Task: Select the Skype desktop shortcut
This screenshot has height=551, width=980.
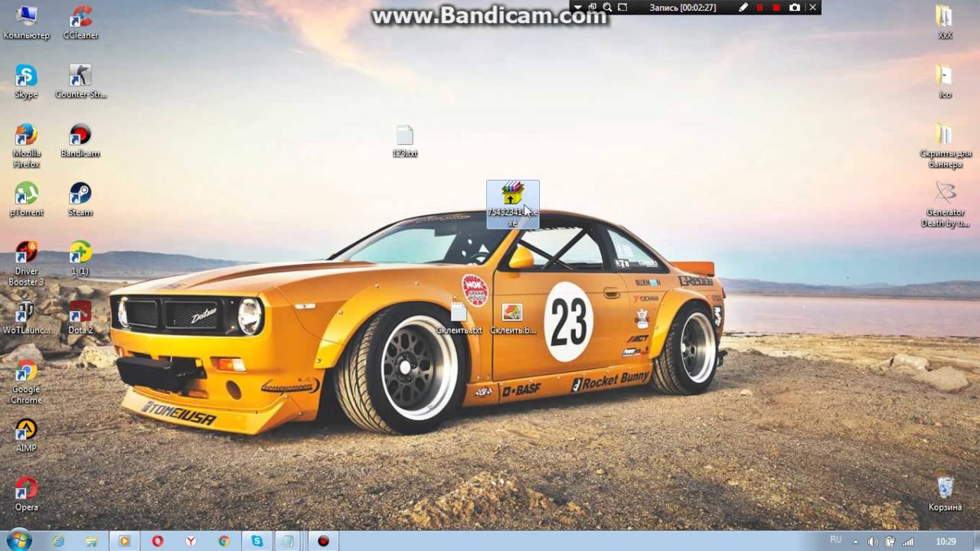Action: (26, 82)
